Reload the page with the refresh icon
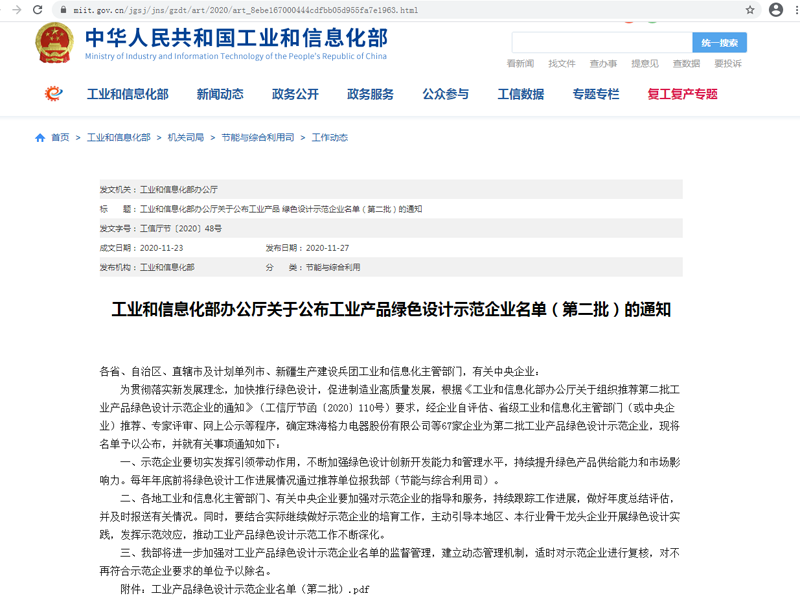Image resolution: width=800 pixels, height=600 pixels. pos(38,10)
